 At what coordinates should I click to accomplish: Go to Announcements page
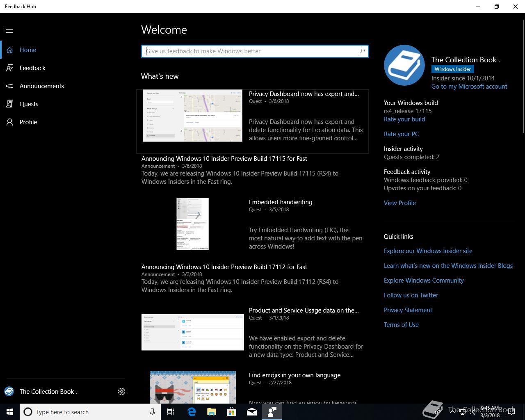42,86
